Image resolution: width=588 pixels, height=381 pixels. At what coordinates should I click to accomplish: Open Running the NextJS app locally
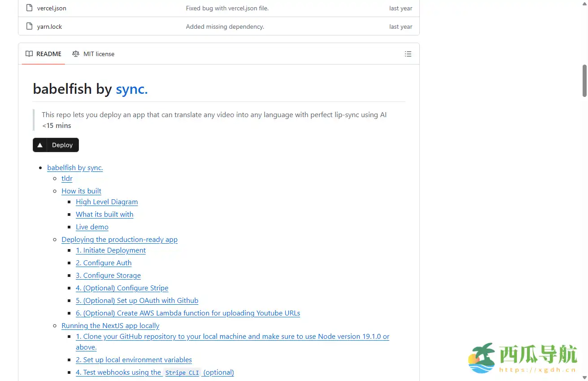[110, 326]
